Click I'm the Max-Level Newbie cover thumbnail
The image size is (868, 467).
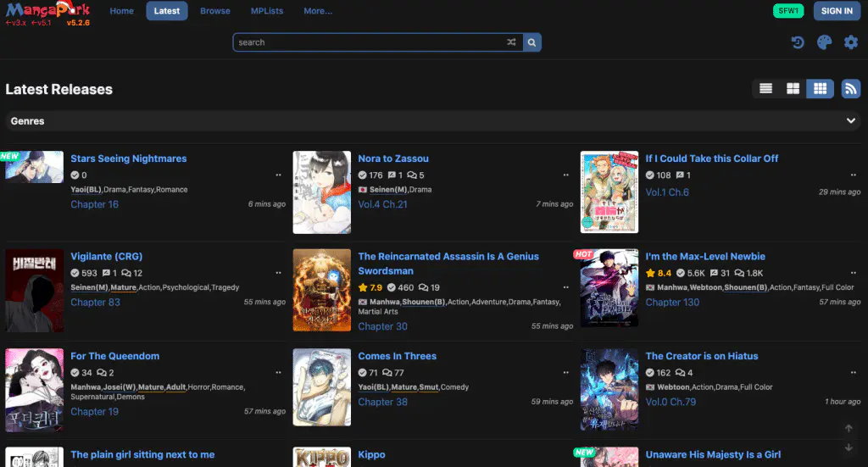point(609,287)
